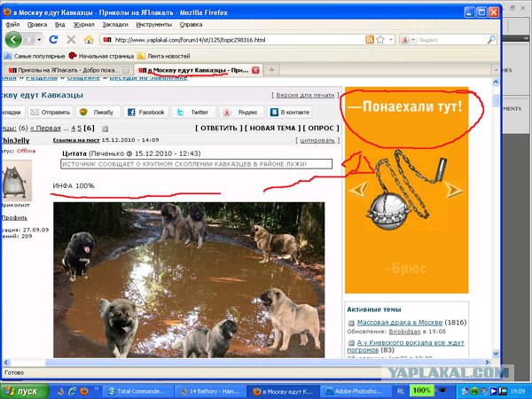
Task: Open Начальная страница bookmark
Action: pos(101,56)
